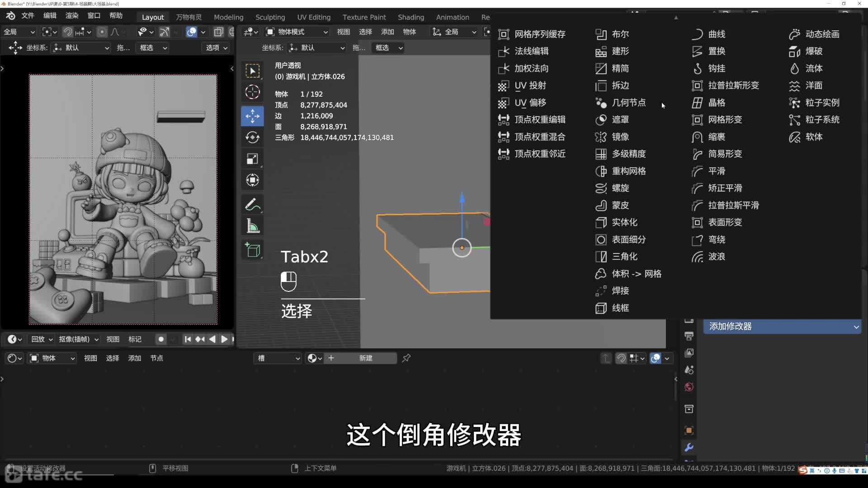Image resolution: width=868 pixels, height=488 pixels.
Task: Click the Blender logo menu icon
Action: (10, 16)
